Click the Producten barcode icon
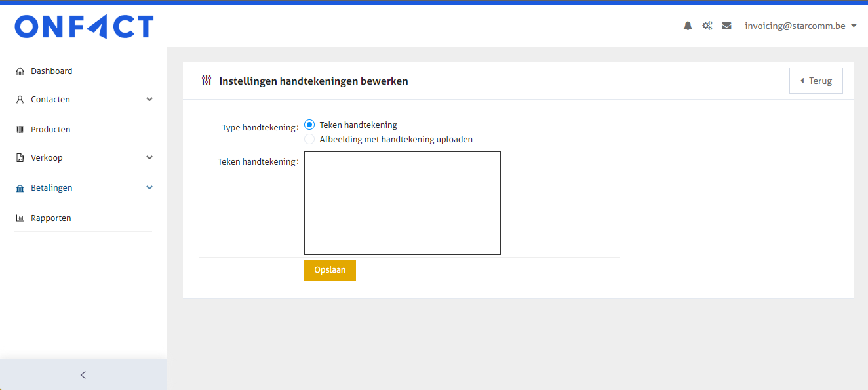 20,130
